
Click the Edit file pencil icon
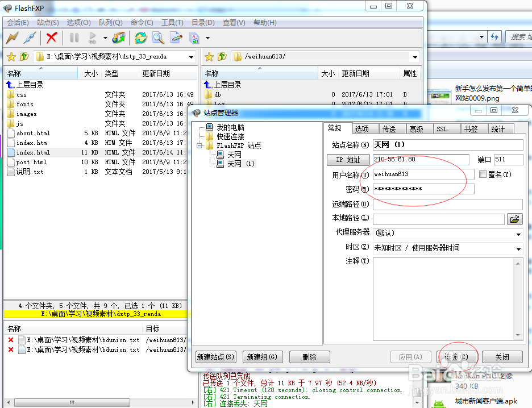(x=176, y=38)
